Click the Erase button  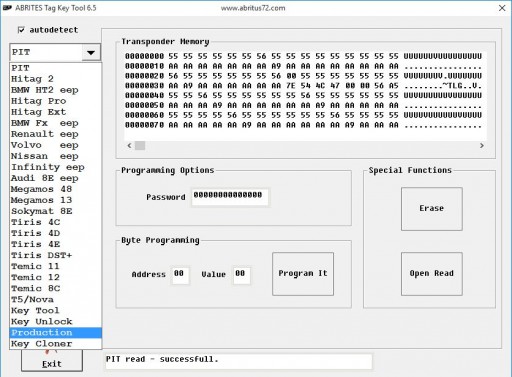pyautogui.click(x=432, y=209)
